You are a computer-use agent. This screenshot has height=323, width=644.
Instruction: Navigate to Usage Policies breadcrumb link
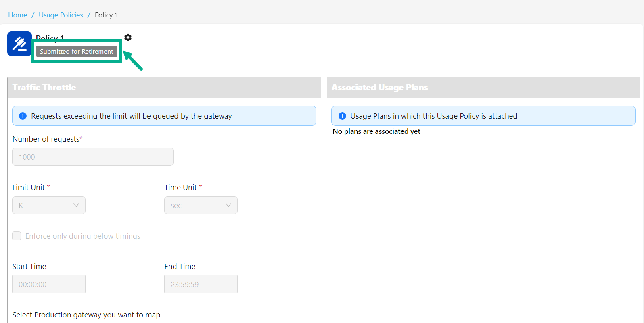click(61, 15)
